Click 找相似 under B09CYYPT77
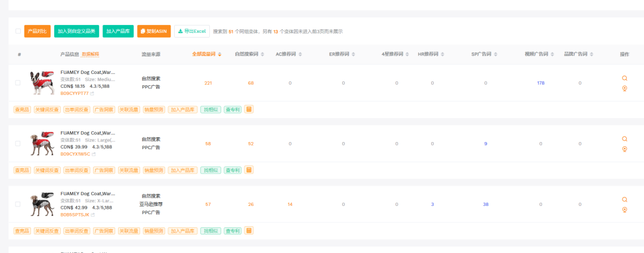This screenshot has height=253, width=644. click(210, 110)
